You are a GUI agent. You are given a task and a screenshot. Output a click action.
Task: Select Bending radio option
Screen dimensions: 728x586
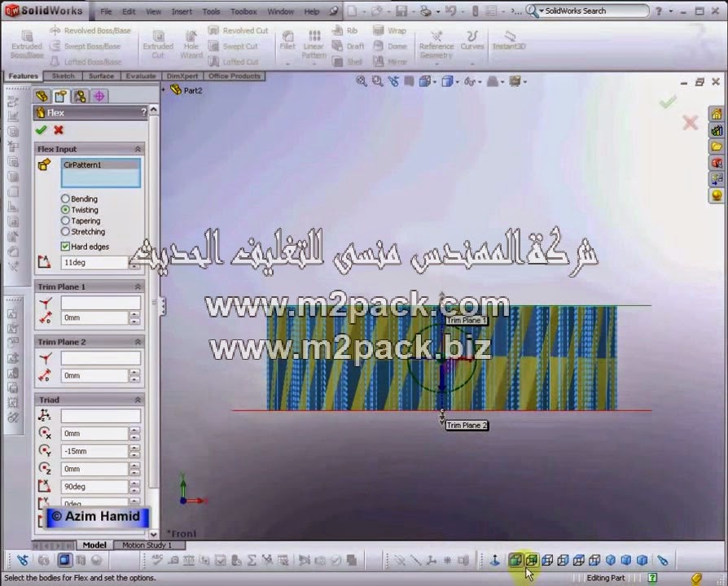pos(65,199)
